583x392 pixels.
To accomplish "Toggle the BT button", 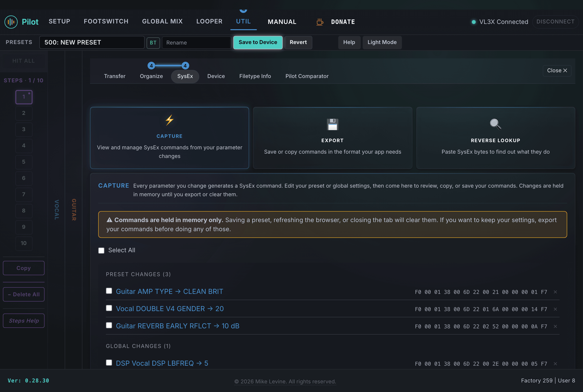I will (x=153, y=43).
